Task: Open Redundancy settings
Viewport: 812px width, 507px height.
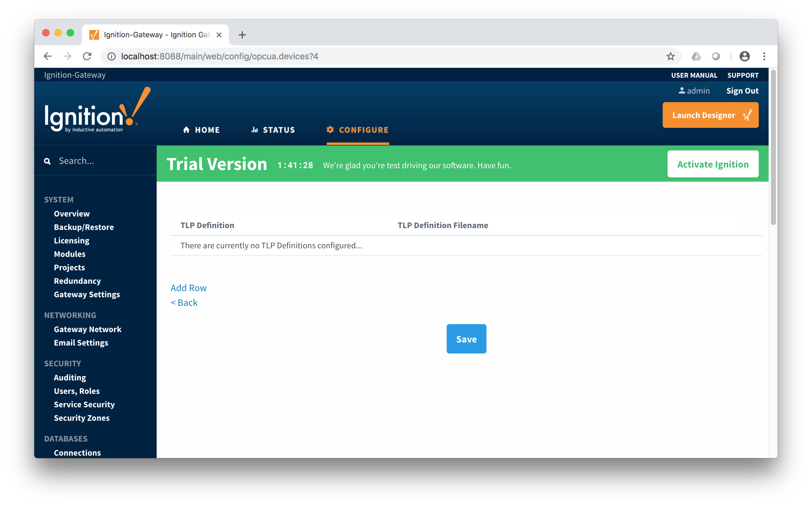Action: pyautogui.click(x=77, y=281)
